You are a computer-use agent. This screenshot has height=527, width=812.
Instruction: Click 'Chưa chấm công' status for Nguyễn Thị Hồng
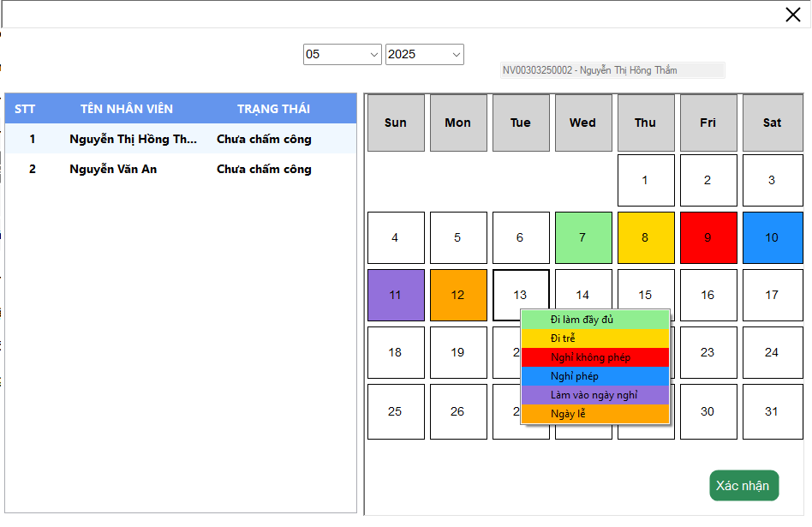(264, 139)
